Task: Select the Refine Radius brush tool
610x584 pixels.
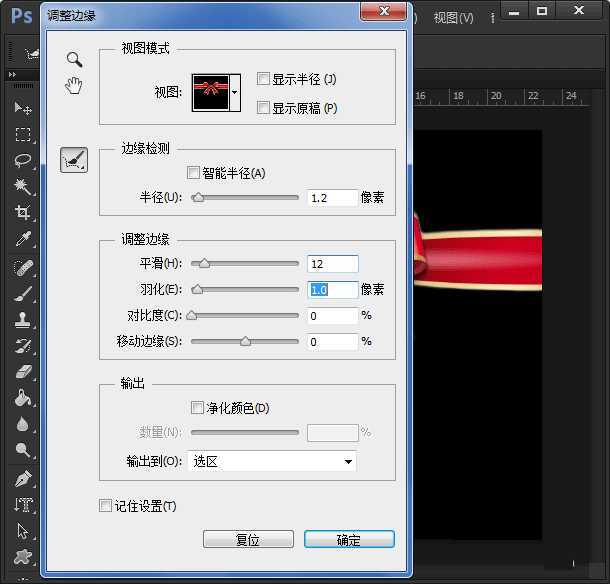Action: (x=74, y=159)
